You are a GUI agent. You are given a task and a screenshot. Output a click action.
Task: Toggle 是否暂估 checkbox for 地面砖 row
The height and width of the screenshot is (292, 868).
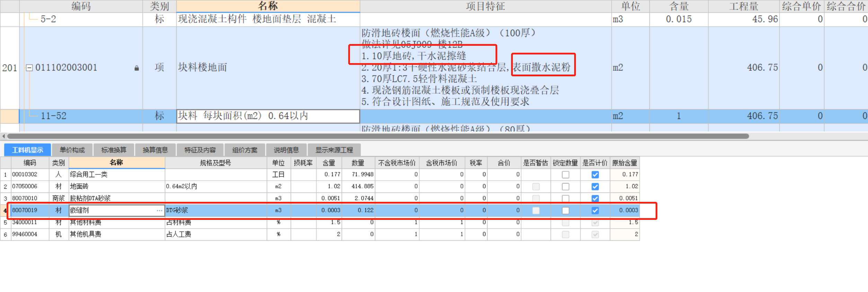(536, 187)
